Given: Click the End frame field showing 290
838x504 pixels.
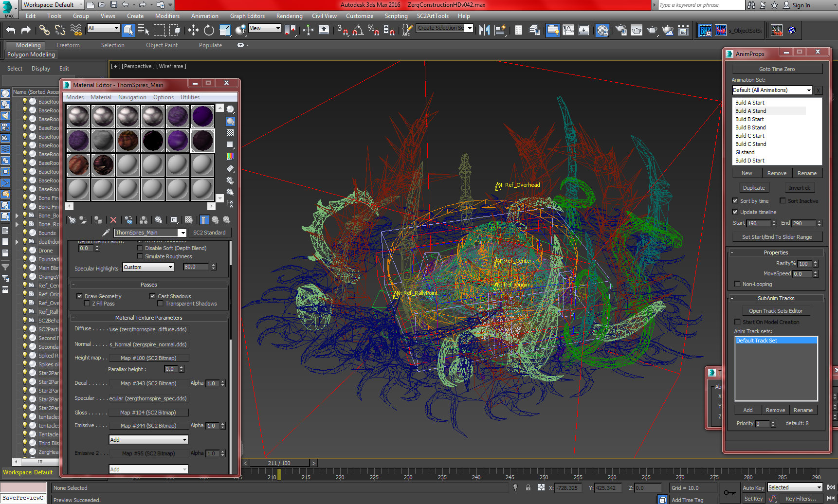Looking at the screenshot, I should click(x=803, y=223).
